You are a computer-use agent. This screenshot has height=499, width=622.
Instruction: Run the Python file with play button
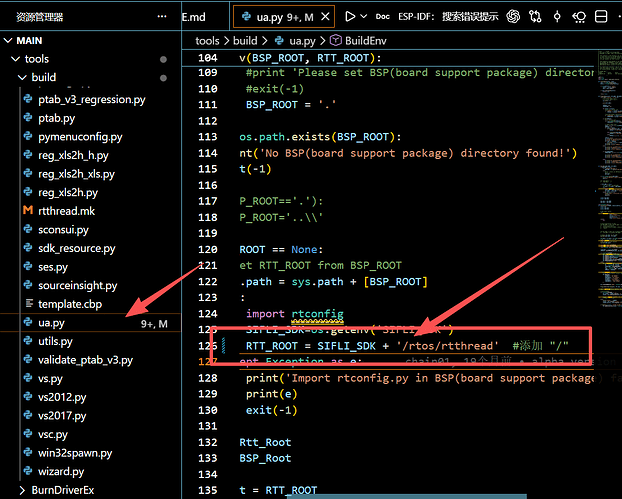point(350,17)
